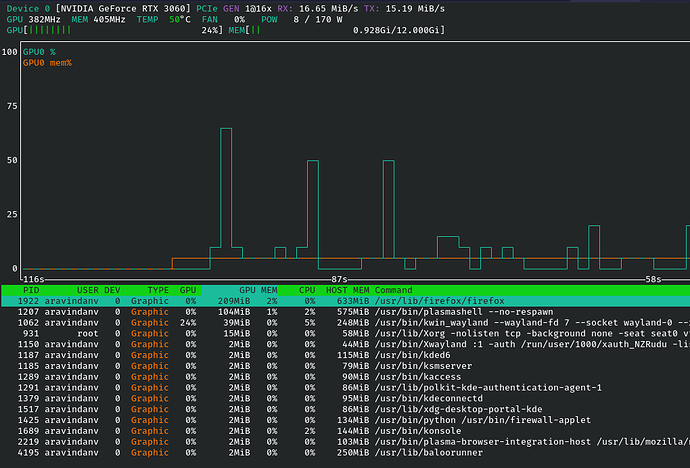Click the plasmashell process row
Viewport: 690px width, 468px height.
click(x=345, y=313)
